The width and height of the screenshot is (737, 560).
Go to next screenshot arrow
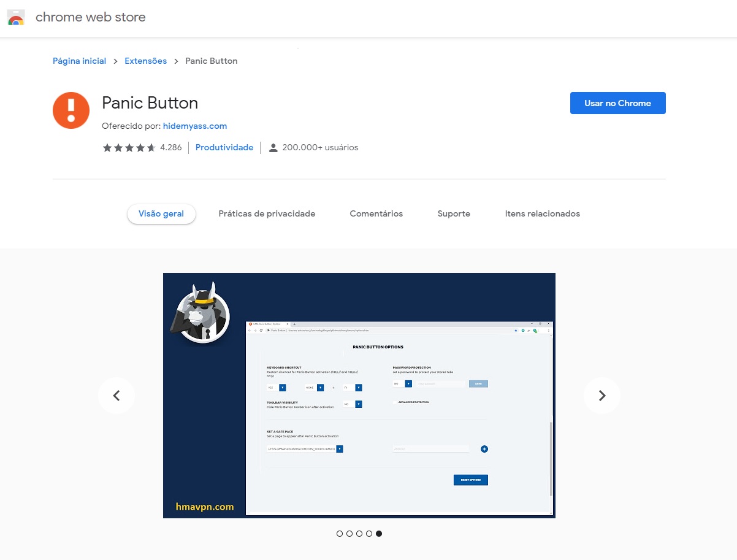602,396
